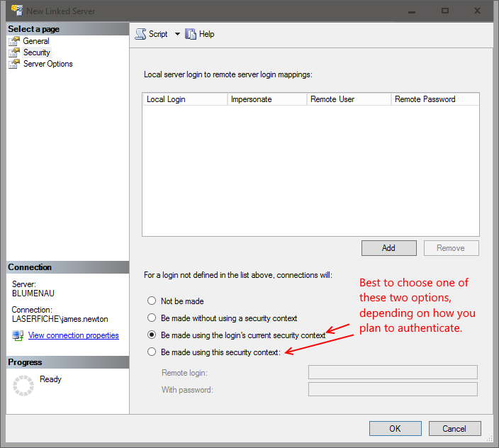This screenshot has width=499, height=448.
Task: Click the Add login mapping button
Action: coord(389,248)
